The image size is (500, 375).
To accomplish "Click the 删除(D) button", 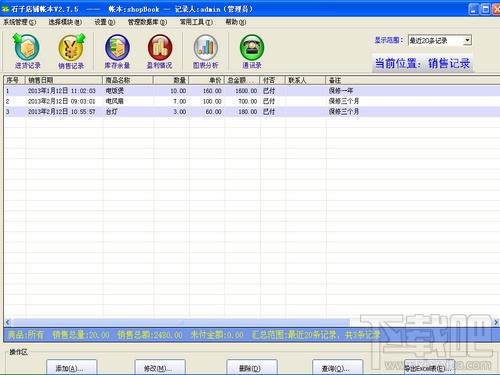I will [x=252, y=368].
